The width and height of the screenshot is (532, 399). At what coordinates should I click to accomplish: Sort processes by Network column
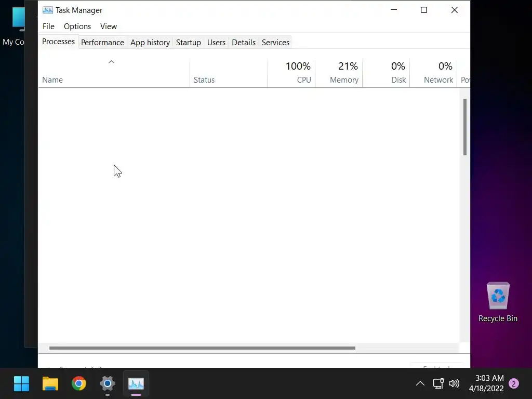(x=433, y=73)
